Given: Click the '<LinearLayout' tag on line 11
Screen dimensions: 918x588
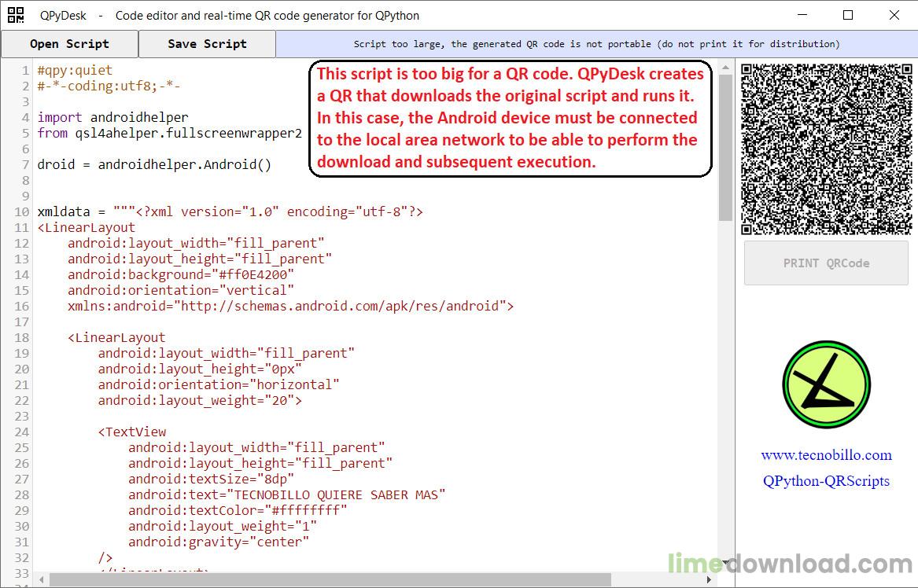Looking at the screenshot, I should tap(86, 228).
